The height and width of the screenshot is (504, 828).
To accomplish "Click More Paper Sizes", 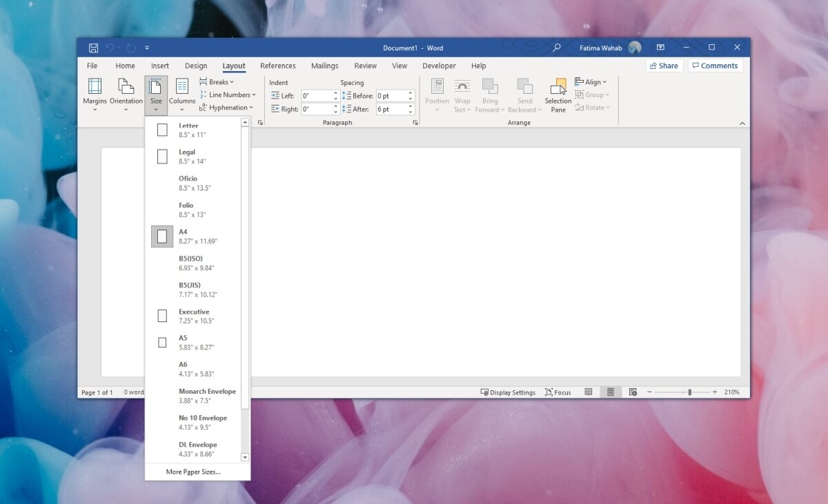I will (x=193, y=472).
